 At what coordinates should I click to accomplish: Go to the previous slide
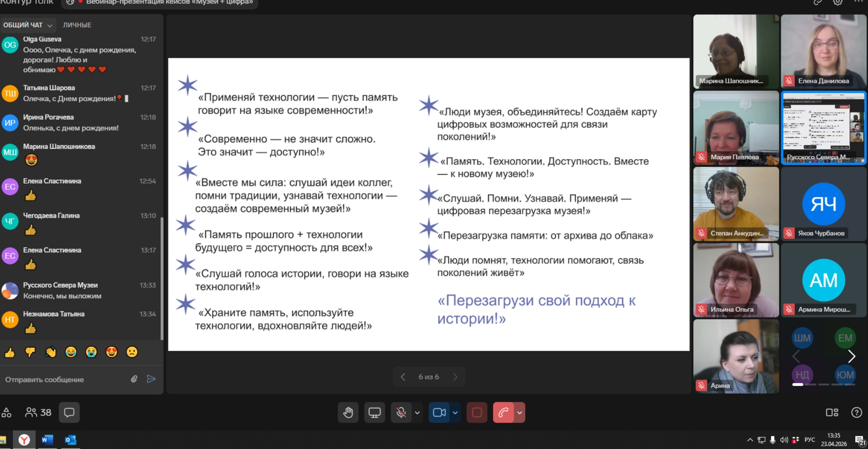click(x=403, y=377)
